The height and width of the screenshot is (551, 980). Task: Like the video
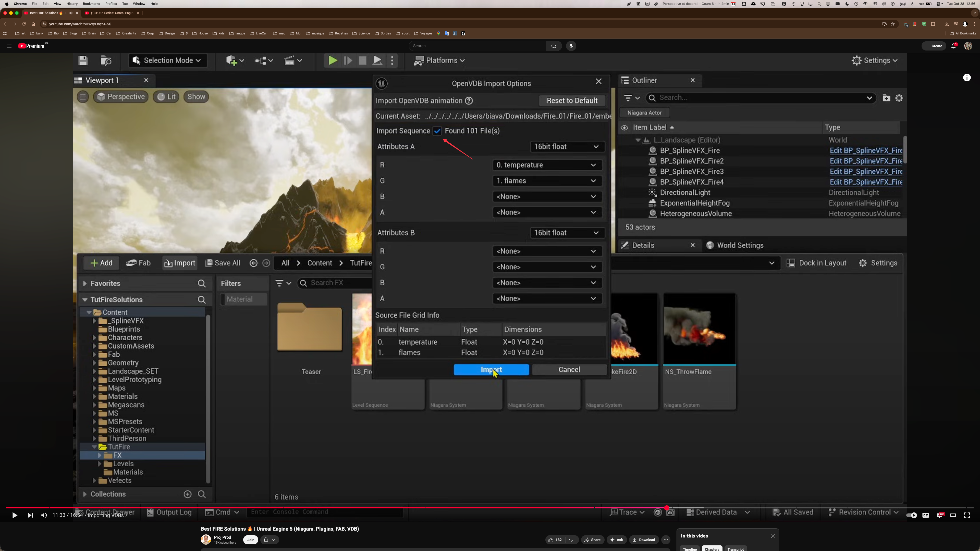[555, 540]
